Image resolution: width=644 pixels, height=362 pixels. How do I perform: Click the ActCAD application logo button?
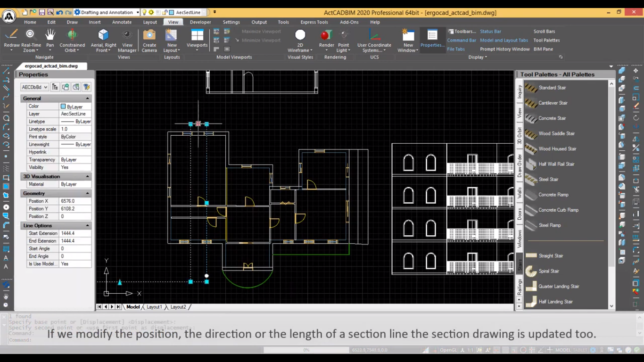9,16
